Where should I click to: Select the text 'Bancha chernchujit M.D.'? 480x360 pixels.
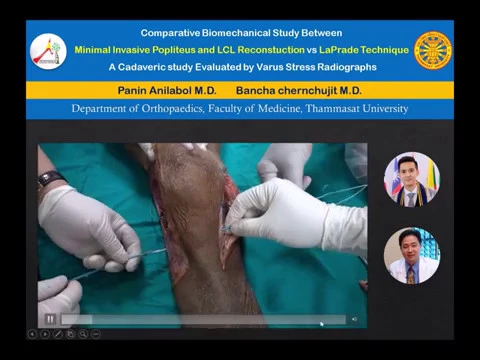click(x=299, y=90)
